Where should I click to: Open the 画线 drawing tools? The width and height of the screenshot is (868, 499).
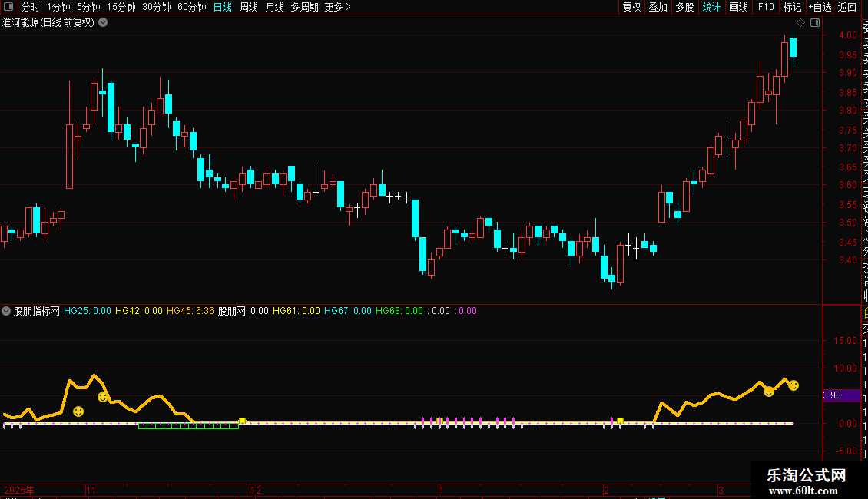click(x=738, y=7)
